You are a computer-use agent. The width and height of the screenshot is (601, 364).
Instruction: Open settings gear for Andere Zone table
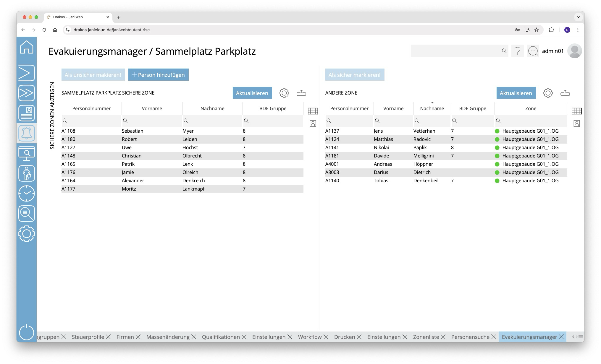click(x=548, y=93)
